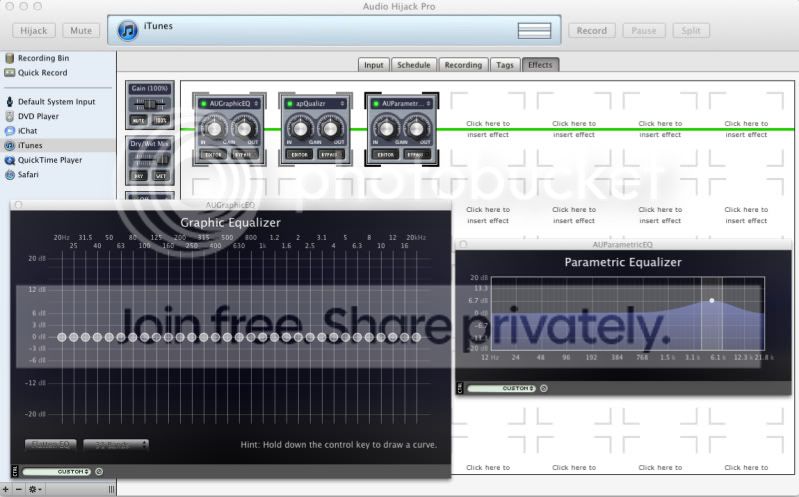Image resolution: width=799 pixels, height=497 pixels.
Task: Click the 20Hz band slider in Graphic Equalizer
Action: [62, 337]
